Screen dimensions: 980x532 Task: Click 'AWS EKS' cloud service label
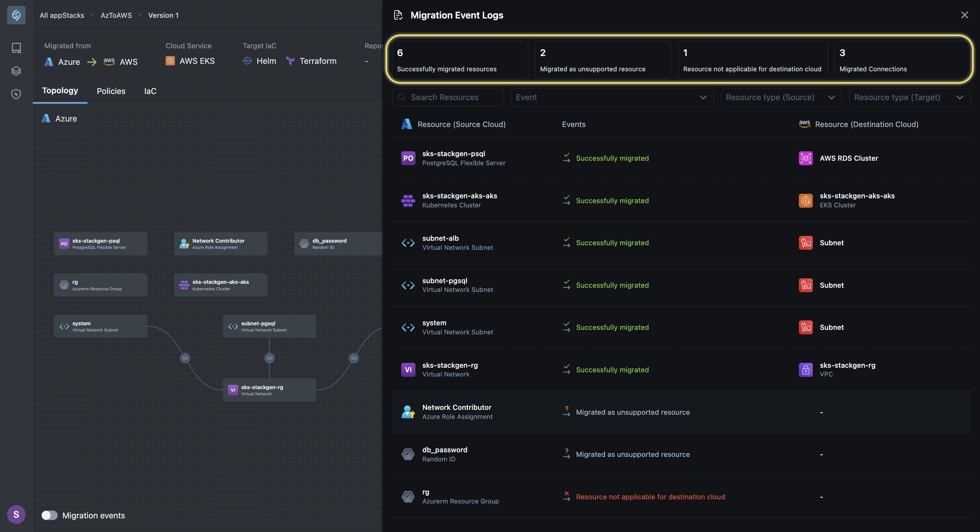pos(197,61)
